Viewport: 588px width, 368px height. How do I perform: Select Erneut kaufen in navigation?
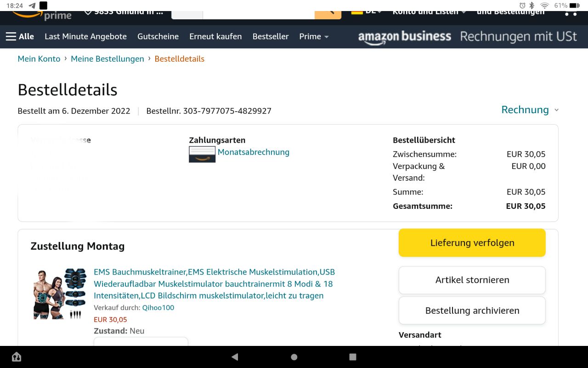215,37
